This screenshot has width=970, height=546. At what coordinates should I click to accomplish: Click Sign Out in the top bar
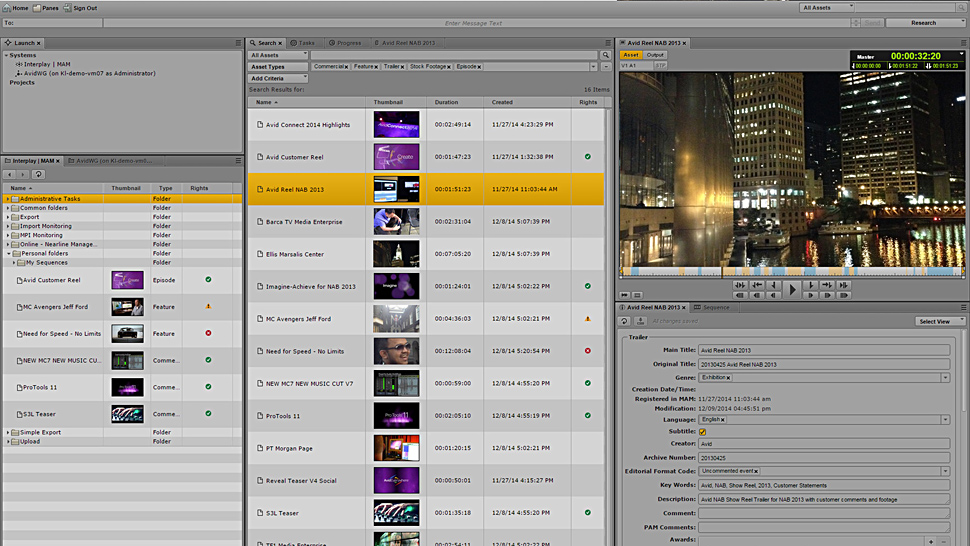[81, 8]
